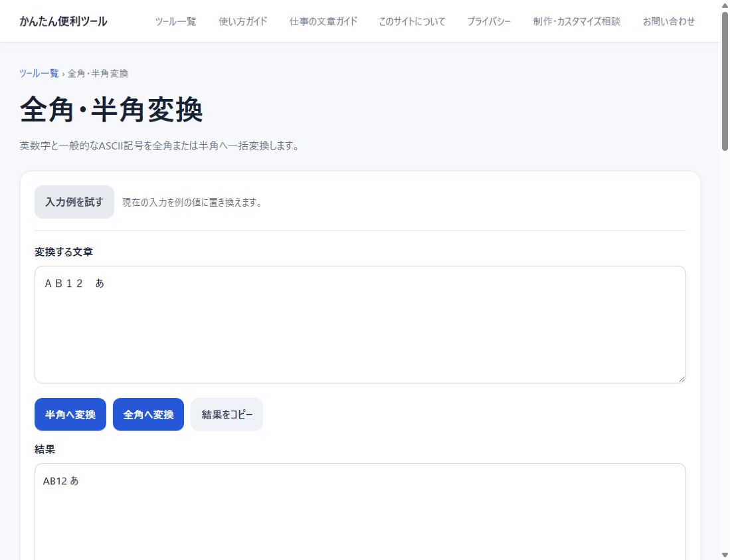Click the scrollbar up arrow
The width and height of the screenshot is (730, 560).
pyautogui.click(x=725, y=5)
